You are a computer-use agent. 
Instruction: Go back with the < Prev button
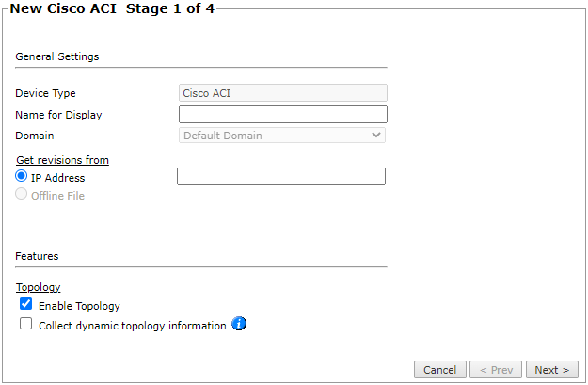coord(495,370)
